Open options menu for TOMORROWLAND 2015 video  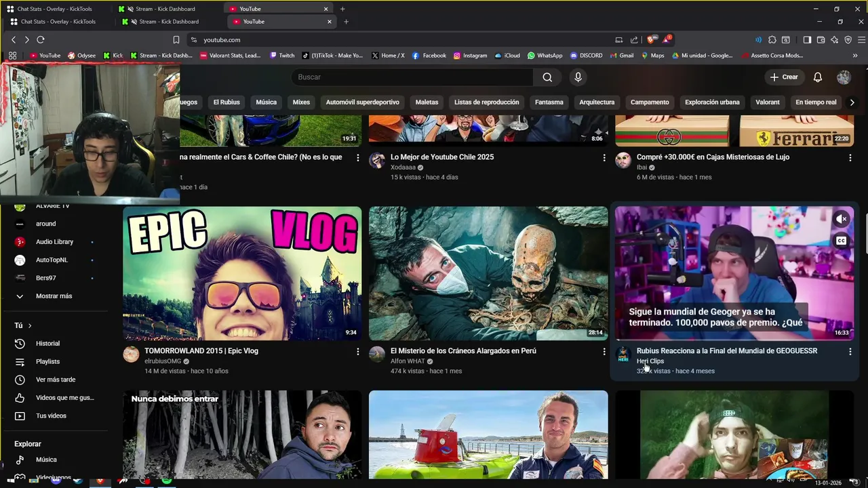[x=358, y=351]
